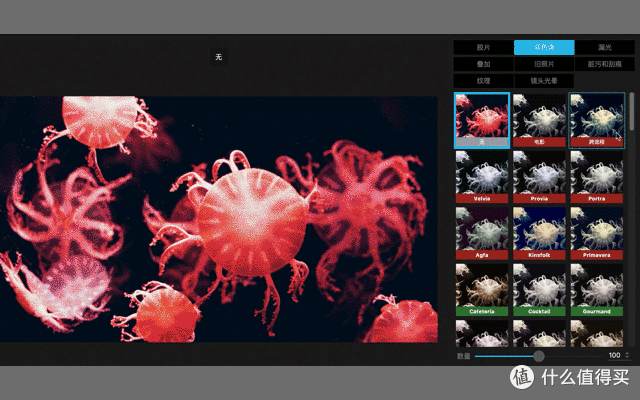Open the 镜头光晕 tab
Screen dimensions: 640x400
pos(544,81)
